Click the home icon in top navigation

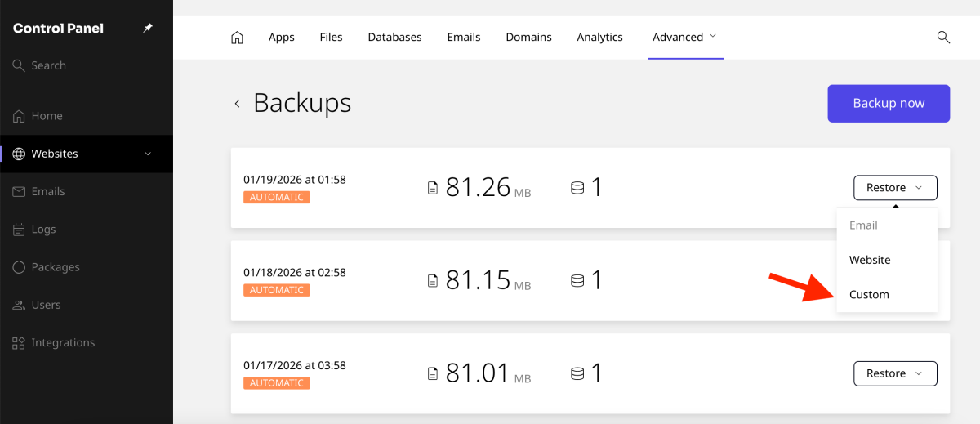[237, 38]
